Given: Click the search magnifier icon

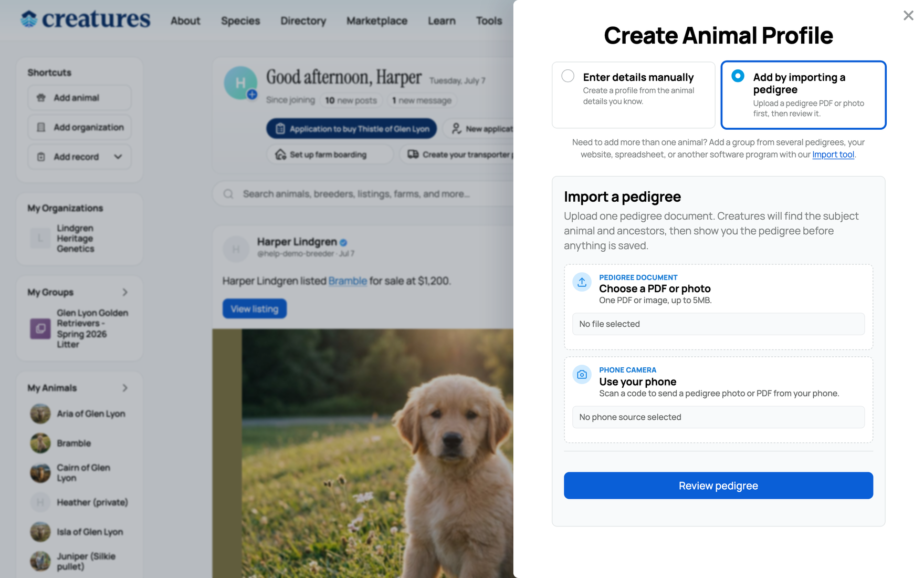Looking at the screenshot, I should 228,194.
